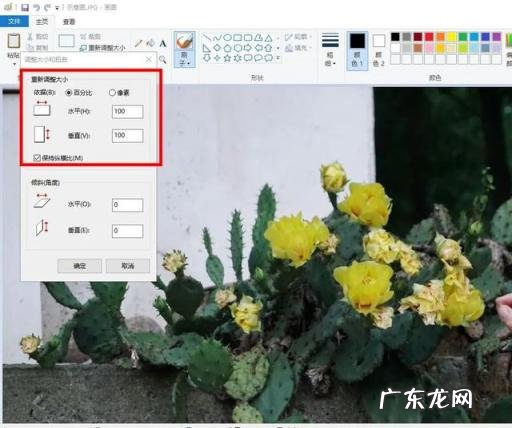Expand the Shapes gallery with the More arrow

click(278, 58)
